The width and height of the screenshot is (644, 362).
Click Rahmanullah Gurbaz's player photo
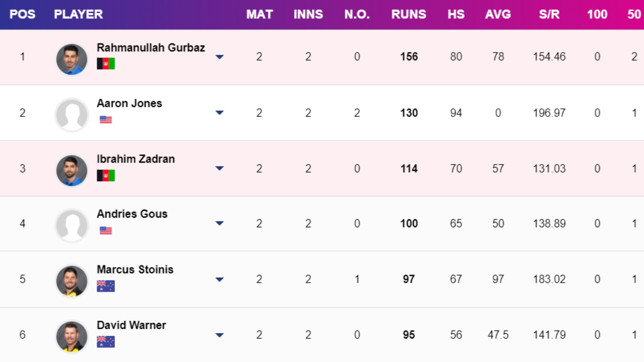[71, 59]
